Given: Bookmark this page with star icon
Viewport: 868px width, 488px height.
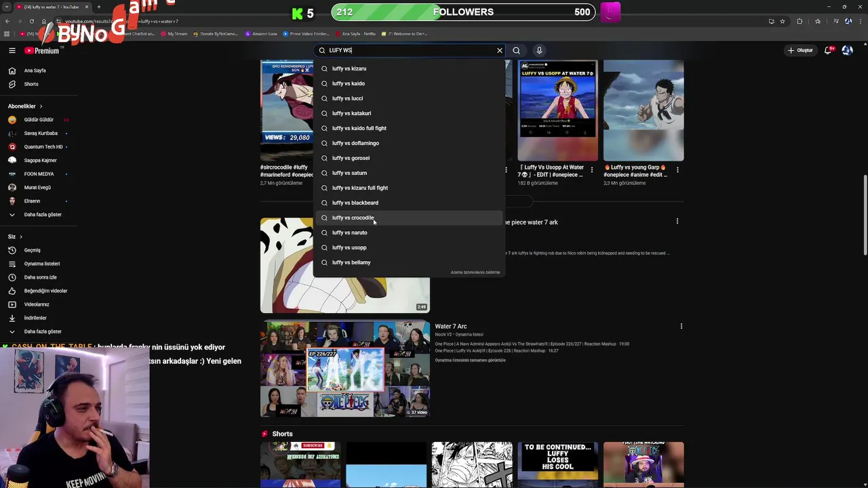Looking at the screenshot, I should (x=783, y=21).
